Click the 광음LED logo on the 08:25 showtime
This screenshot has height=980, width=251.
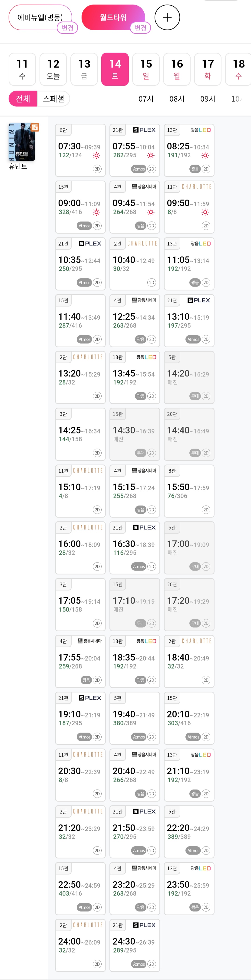click(201, 130)
